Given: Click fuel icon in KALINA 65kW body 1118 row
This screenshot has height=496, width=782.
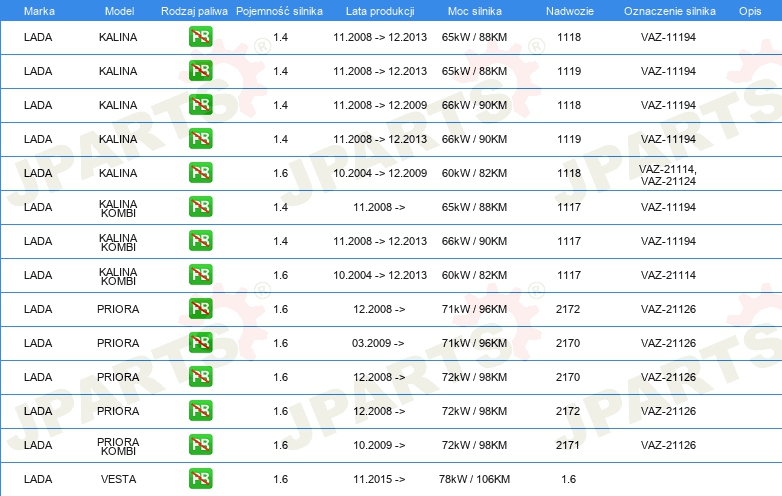Looking at the screenshot, I should click(200, 37).
